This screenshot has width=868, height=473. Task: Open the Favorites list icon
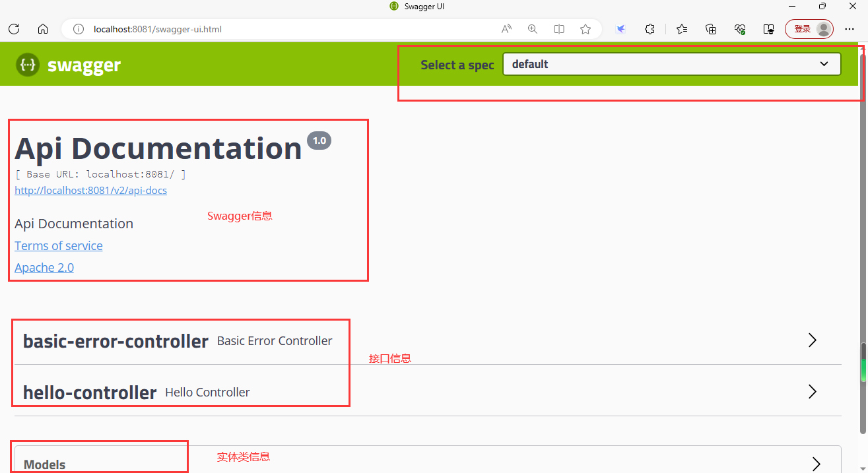click(682, 29)
